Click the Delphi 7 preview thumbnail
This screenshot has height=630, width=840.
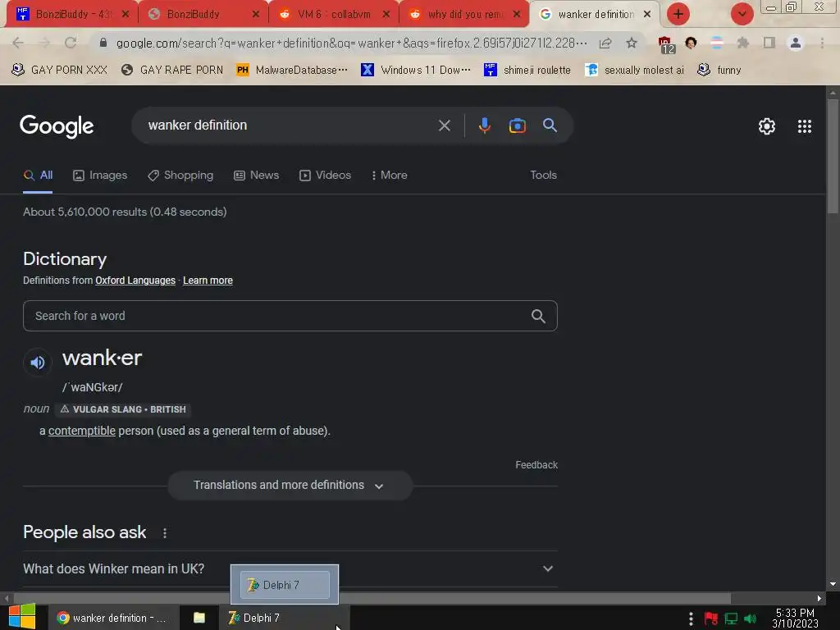[285, 585]
